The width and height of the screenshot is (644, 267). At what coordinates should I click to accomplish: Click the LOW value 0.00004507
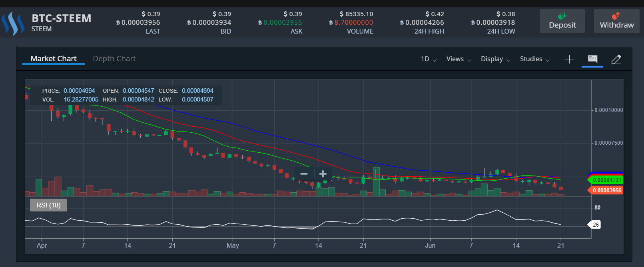pyautogui.click(x=197, y=100)
